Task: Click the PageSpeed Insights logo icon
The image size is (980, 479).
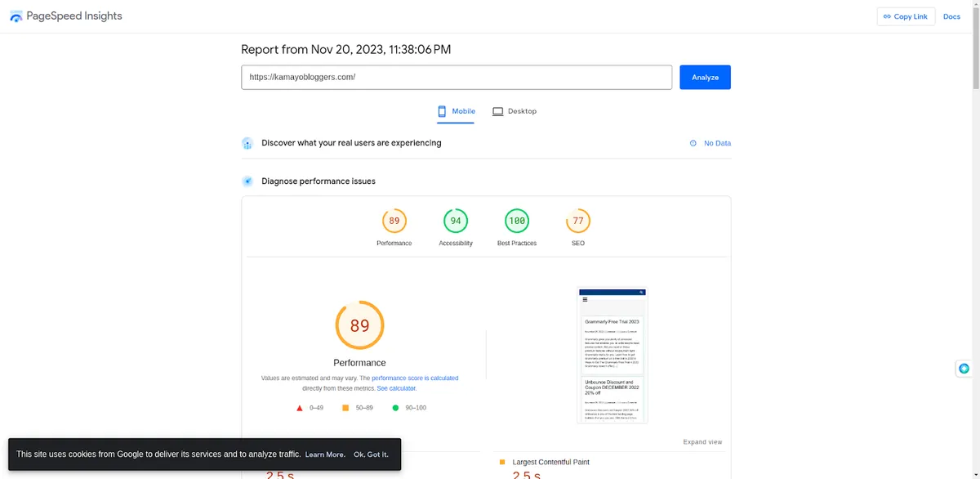Action: (x=16, y=16)
